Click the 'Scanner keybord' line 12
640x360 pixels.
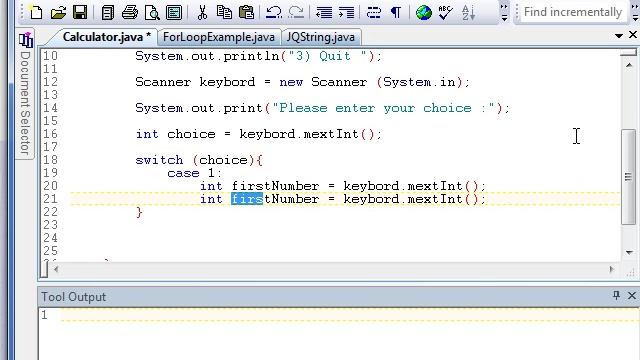302,82
